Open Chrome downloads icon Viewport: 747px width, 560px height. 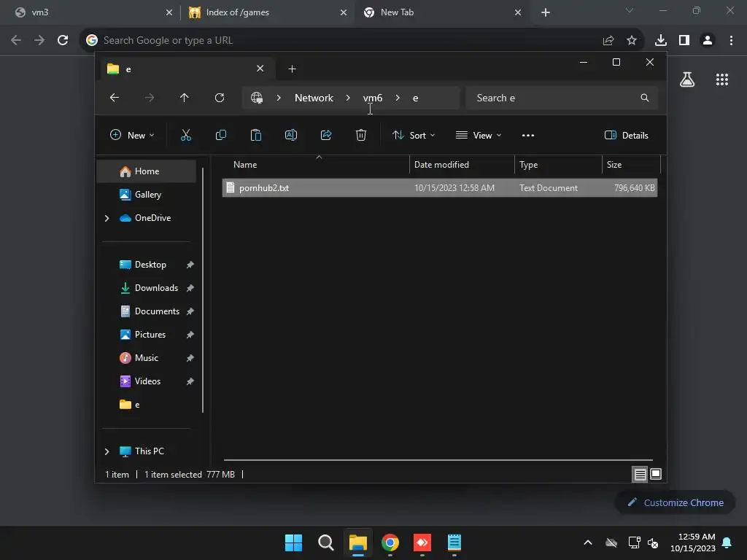(x=661, y=40)
